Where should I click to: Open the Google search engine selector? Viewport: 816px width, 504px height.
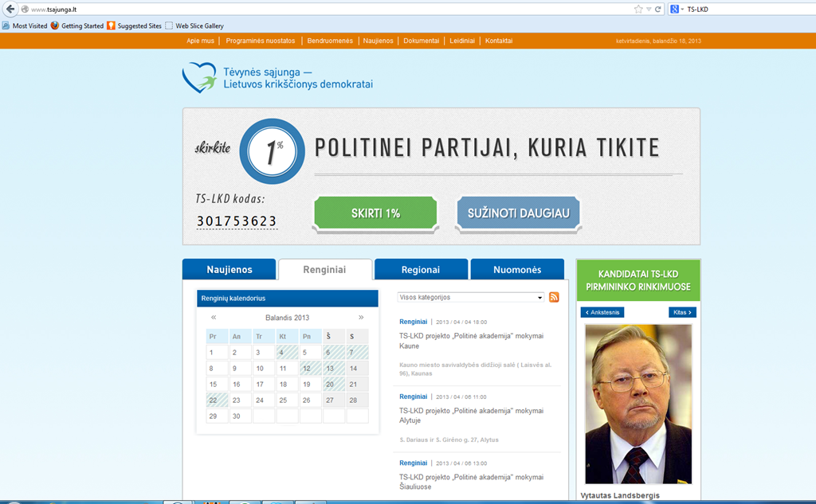(677, 10)
